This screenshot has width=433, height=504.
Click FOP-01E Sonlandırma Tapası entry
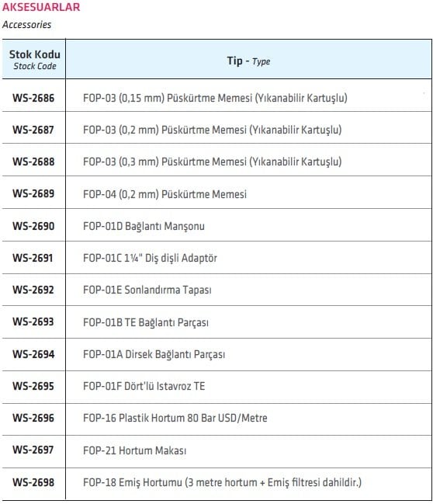pyautogui.click(x=147, y=290)
